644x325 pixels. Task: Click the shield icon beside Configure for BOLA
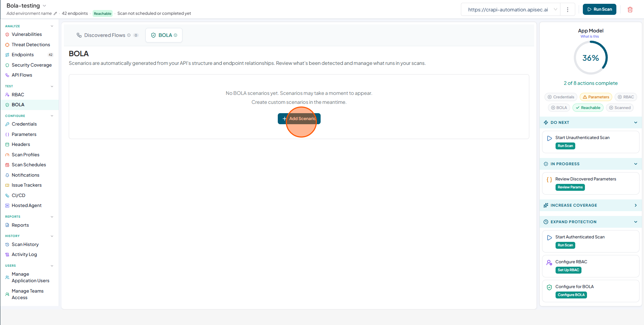click(x=549, y=287)
